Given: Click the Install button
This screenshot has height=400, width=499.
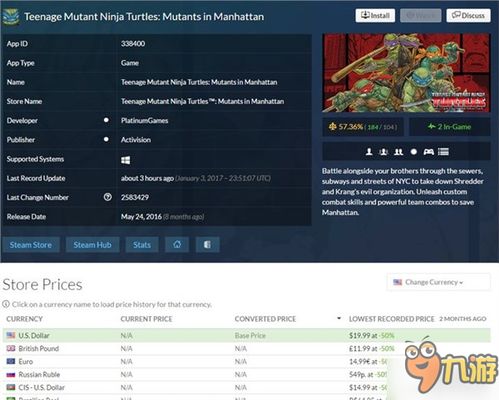Looking at the screenshot, I should click(375, 16).
